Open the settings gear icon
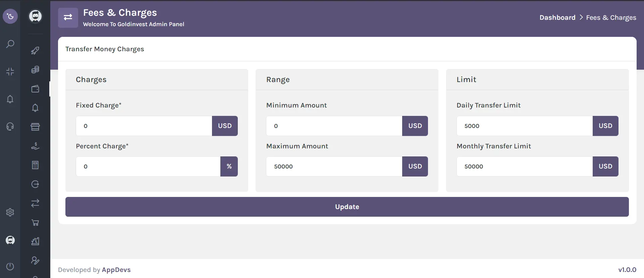 coord(10,212)
